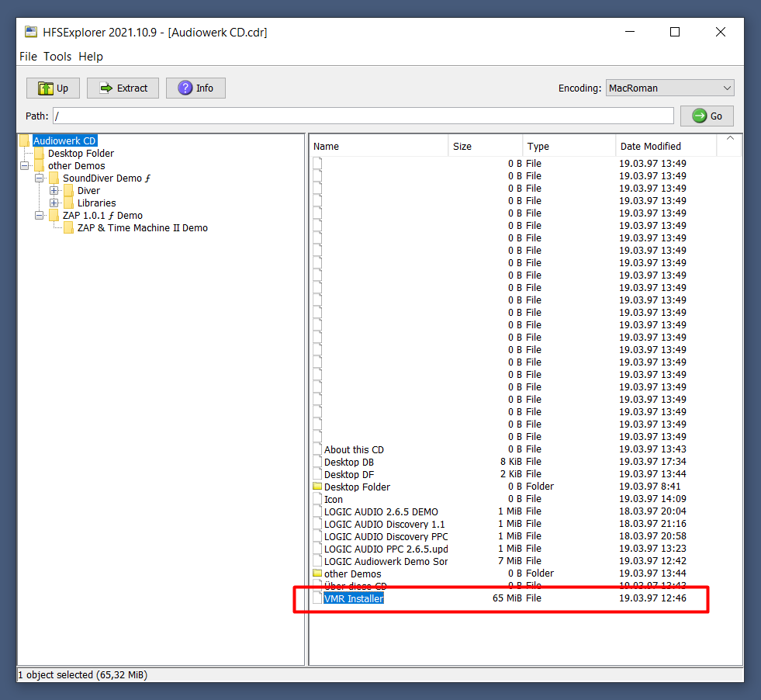Click the Up button with green arrow icon
Viewport: 761px width, 700px height.
click(53, 88)
